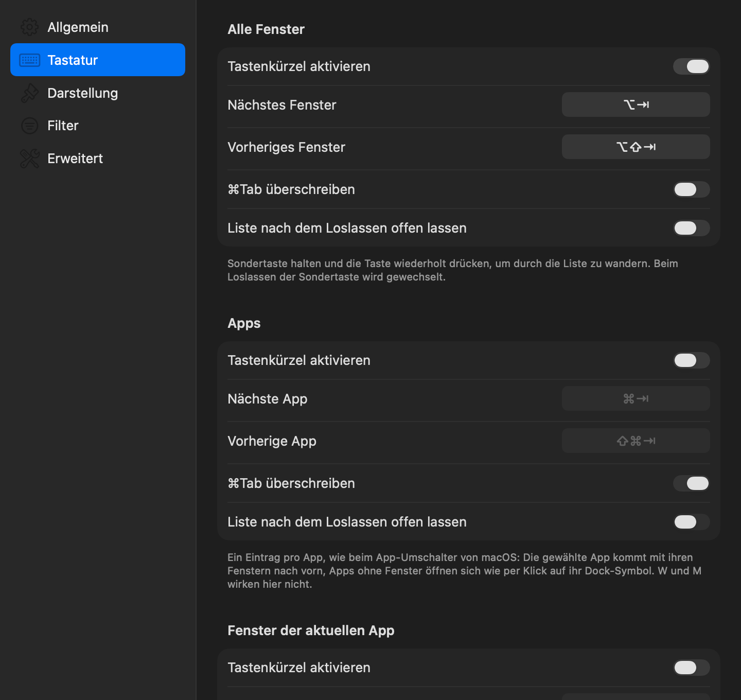
Task: Disable Tastenkürzel aktivieren under Alle Fenster
Action: [x=692, y=66]
